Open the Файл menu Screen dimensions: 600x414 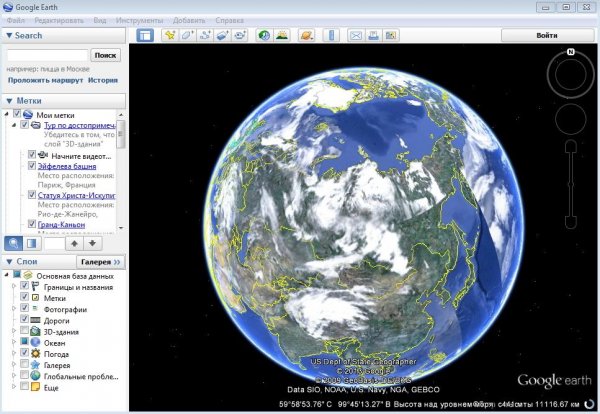click(x=16, y=20)
